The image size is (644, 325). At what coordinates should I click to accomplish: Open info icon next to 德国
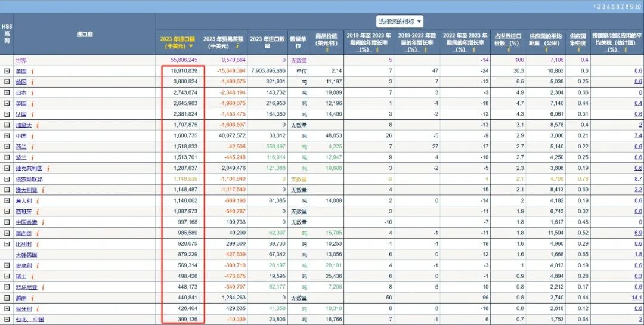point(32,82)
